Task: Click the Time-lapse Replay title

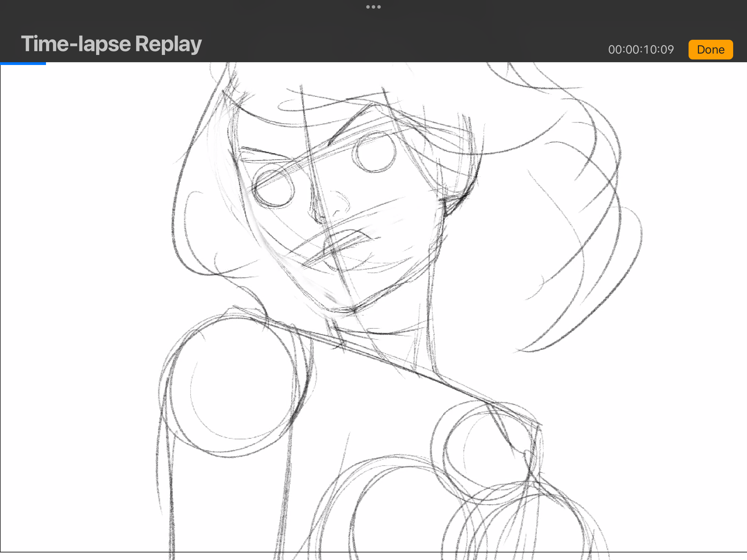Action: (111, 44)
